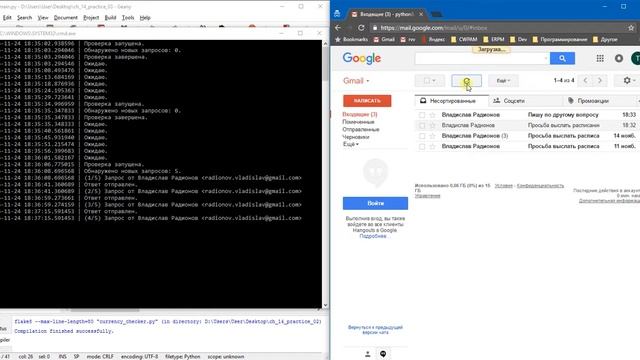Viewport: 640px width, 360px height.
Task: Open the Яндекс bookmark
Action: pyautogui.click(x=433, y=40)
